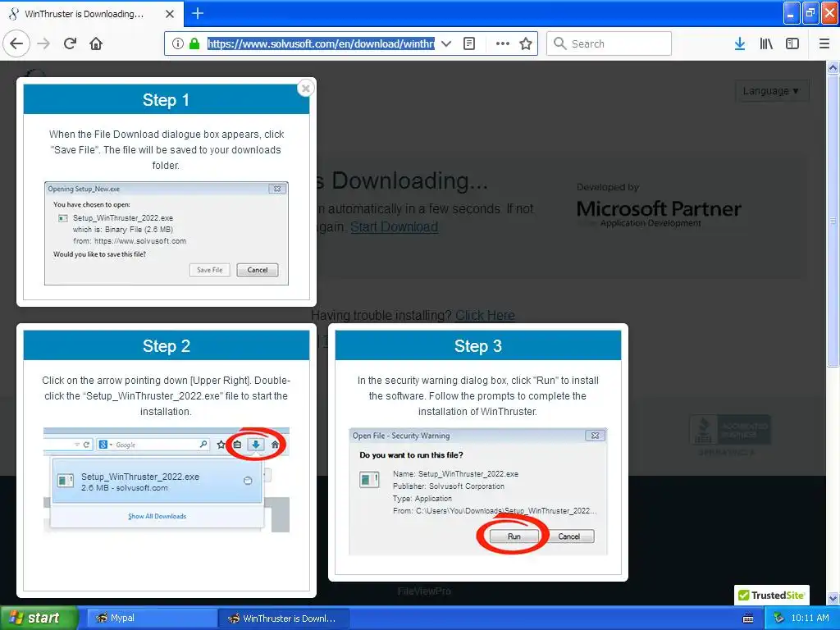Click into the Search box
The image size is (840, 630).
pyautogui.click(x=609, y=43)
